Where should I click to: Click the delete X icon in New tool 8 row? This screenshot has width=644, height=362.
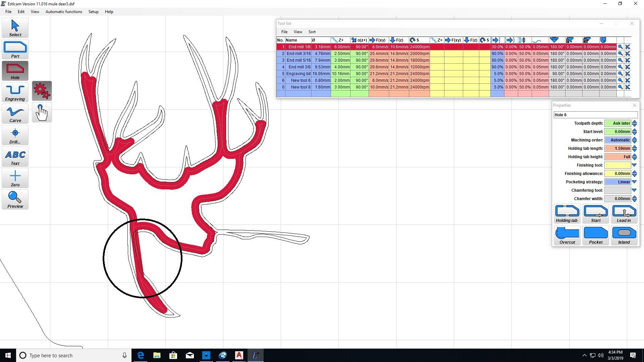(628, 87)
